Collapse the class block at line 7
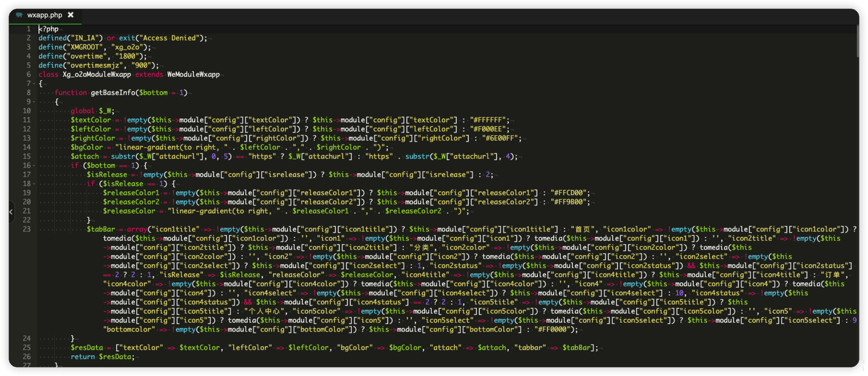Viewport: 868px width, 376px height. point(34,84)
